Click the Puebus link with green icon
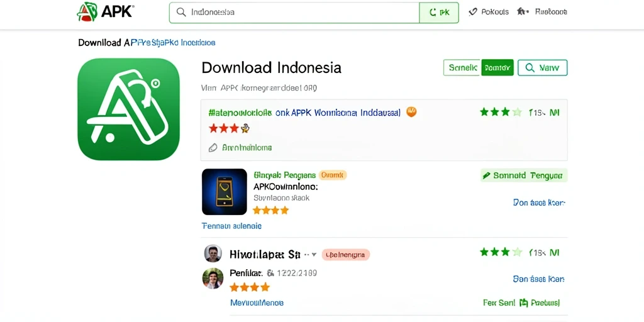 (x=540, y=303)
